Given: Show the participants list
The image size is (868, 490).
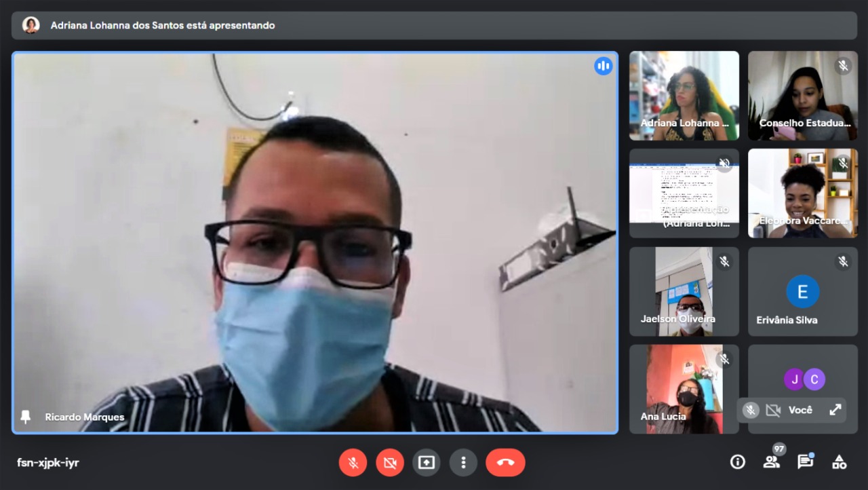Looking at the screenshot, I should click(772, 462).
